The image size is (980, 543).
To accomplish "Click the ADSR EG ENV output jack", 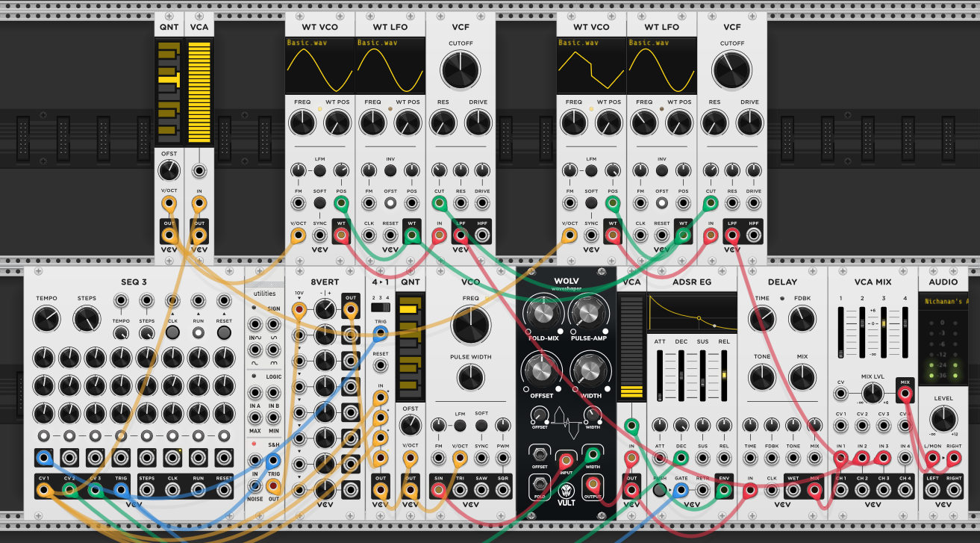I will (x=724, y=490).
